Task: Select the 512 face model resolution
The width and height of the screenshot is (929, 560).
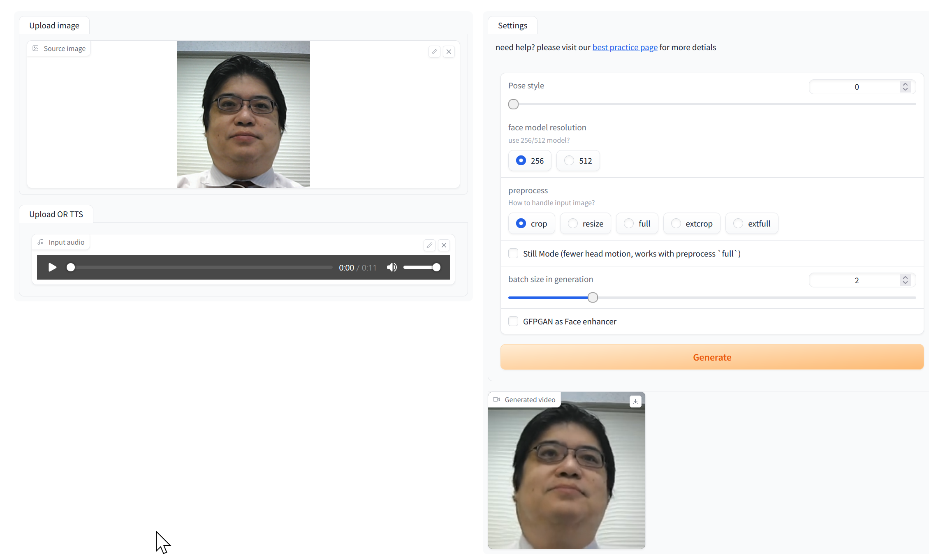Action: (570, 161)
